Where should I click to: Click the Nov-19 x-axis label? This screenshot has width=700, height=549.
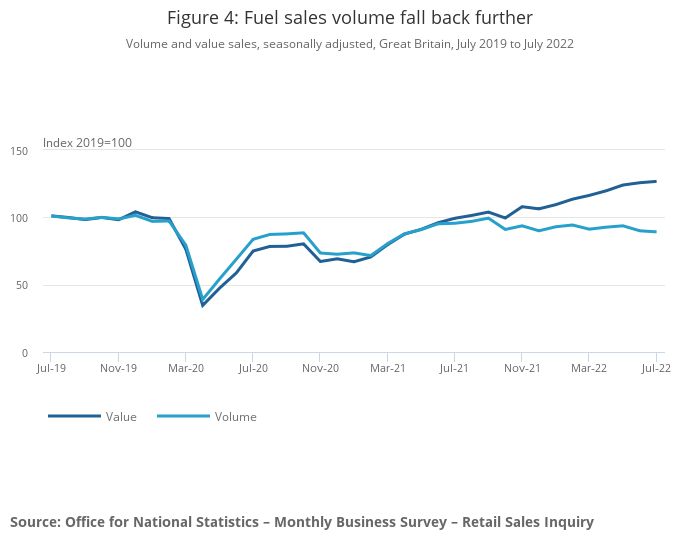[119, 368]
